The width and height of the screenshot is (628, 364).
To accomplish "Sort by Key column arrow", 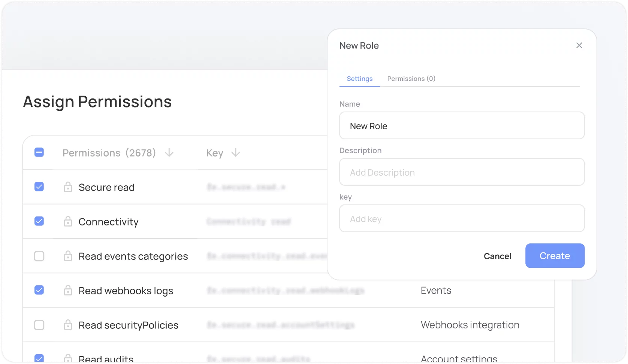I will (x=236, y=153).
